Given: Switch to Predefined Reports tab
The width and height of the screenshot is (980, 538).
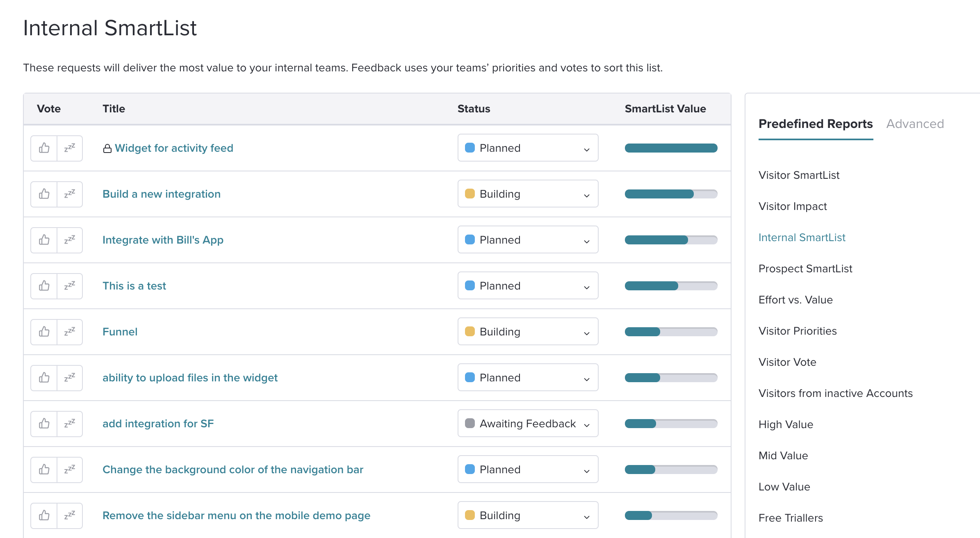Looking at the screenshot, I should click(x=816, y=124).
